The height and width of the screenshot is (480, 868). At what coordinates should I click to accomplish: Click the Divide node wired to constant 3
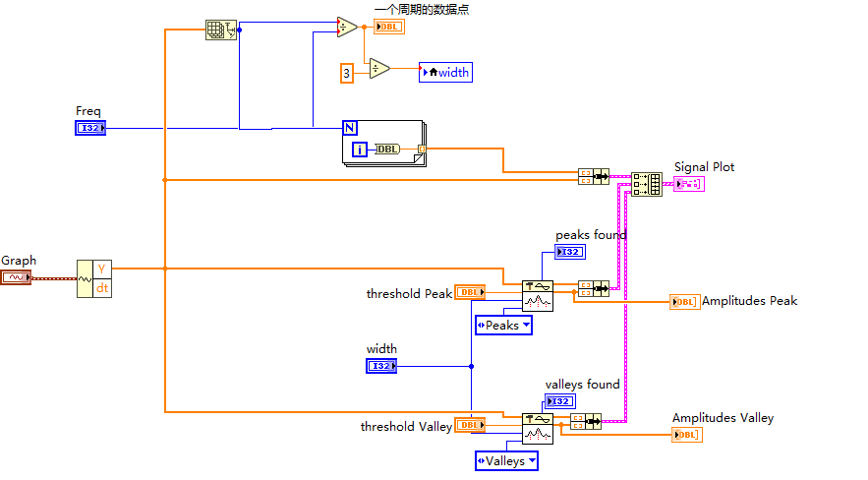(379, 69)
